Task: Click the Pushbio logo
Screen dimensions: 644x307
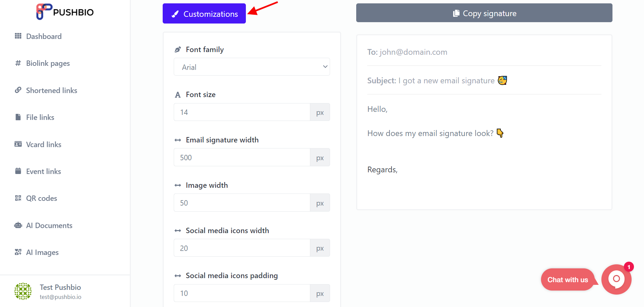Action: (x=65, y=12)
